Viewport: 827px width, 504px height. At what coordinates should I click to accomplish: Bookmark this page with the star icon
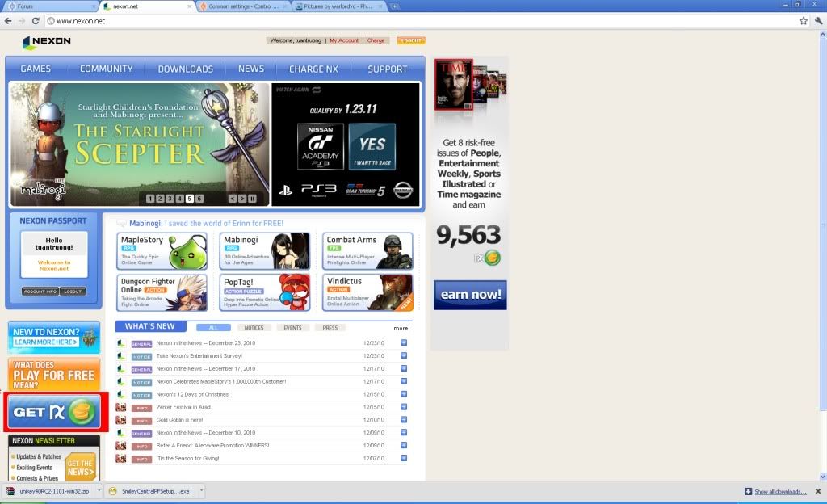804,21
